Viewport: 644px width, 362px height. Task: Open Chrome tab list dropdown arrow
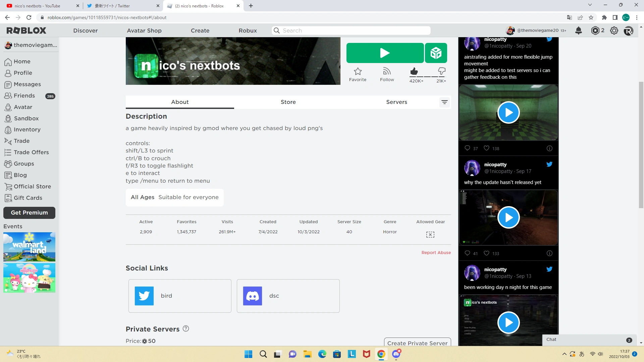[x=590, y=5]
